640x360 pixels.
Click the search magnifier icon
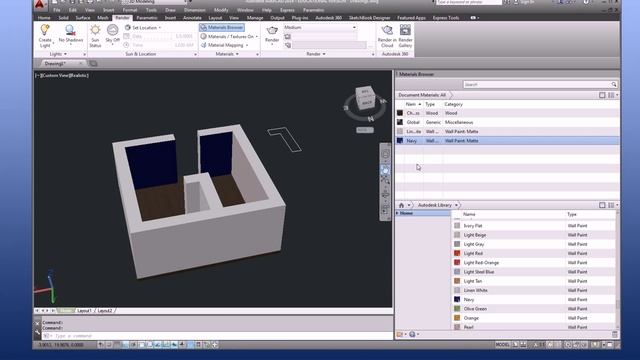614,84
